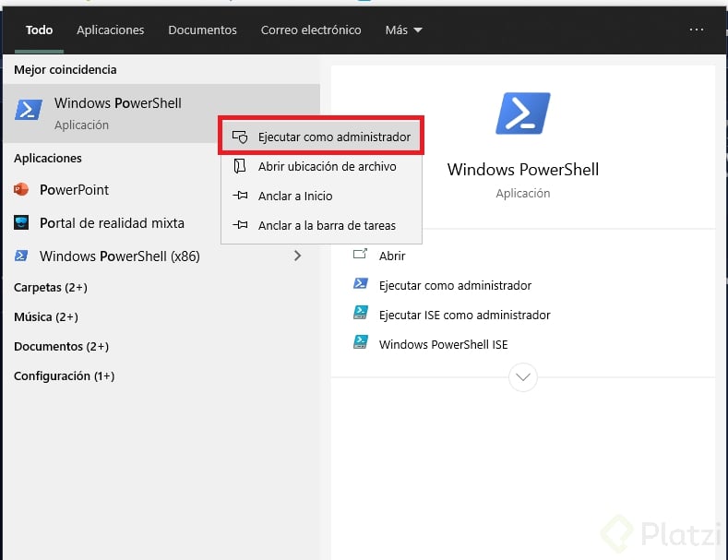
Task: Click the shield icon beside Ejecutar como administrador
Action: click(240, 137)
